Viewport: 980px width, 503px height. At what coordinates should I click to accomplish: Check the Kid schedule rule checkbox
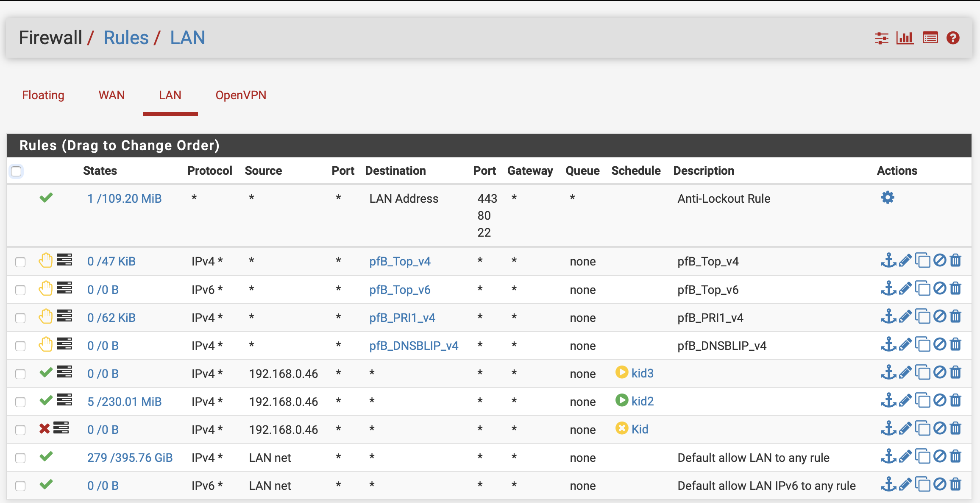(x=20, y=430)
